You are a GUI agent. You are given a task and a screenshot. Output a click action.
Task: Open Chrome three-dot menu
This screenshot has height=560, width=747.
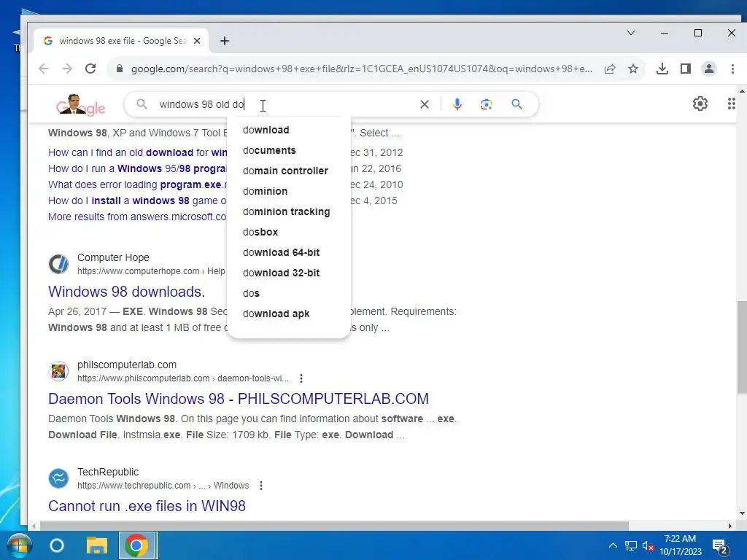[732, 69]
